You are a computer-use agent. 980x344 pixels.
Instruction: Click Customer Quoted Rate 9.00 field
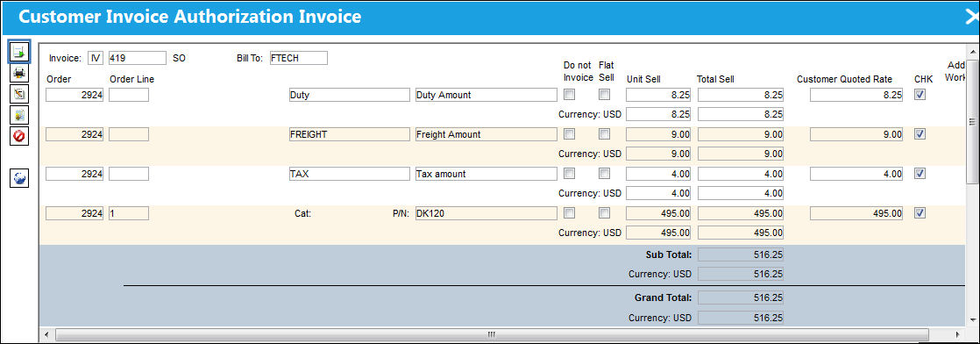pyautogui.click(x=856, y=134)
